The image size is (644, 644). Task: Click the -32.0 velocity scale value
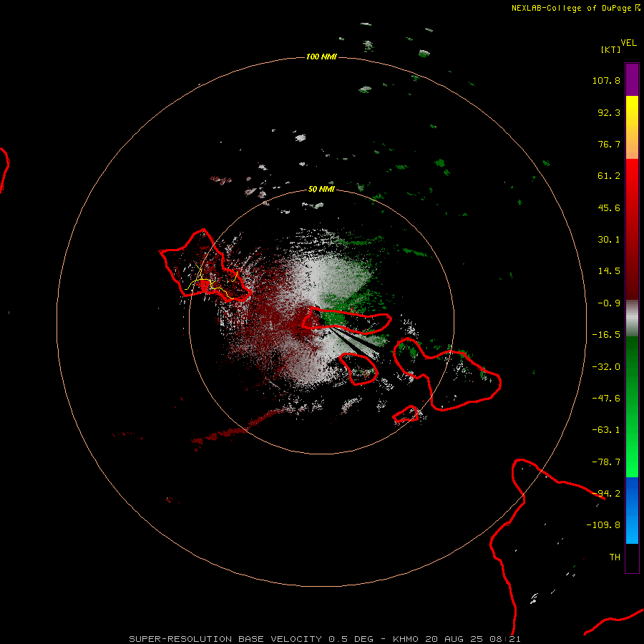[606, 367]
